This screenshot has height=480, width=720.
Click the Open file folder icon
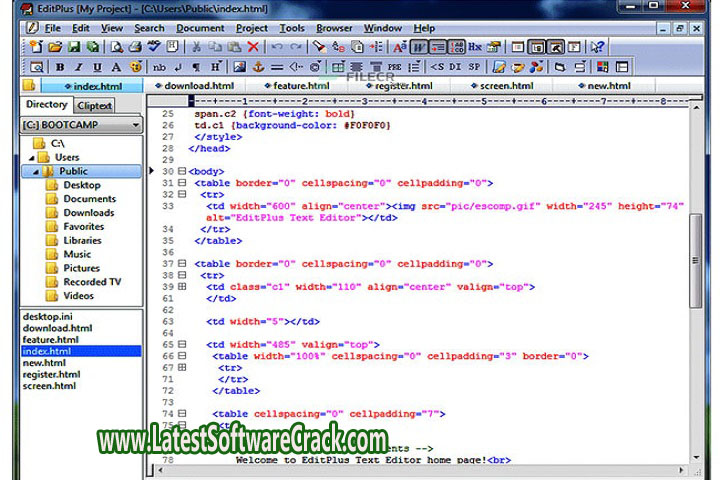point(55,47)
